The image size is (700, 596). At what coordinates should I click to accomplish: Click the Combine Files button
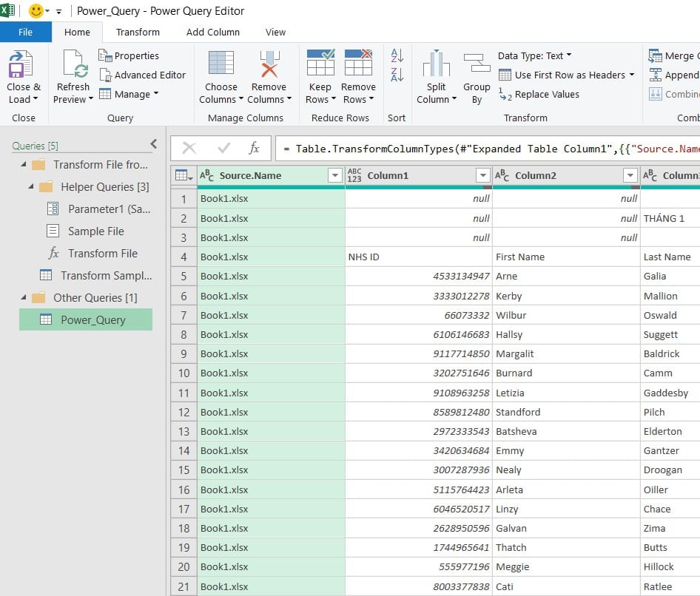point(674,94)
